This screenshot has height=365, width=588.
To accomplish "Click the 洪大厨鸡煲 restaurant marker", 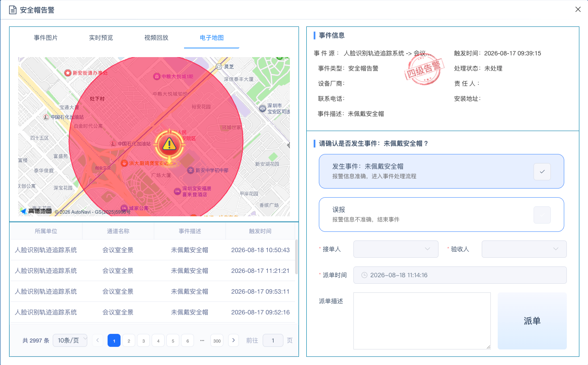I will (124, 163).
